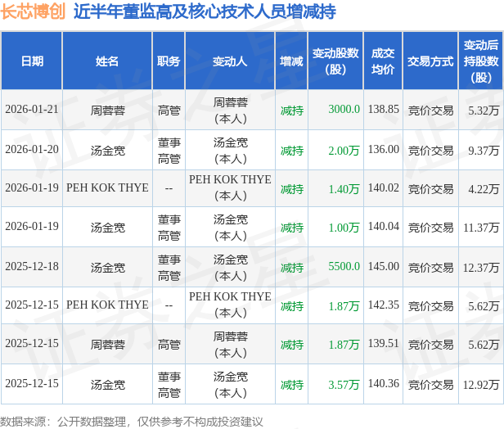Select the 职务 column header
The width and height of the screenshot is (504, 429).
pyautogui.click(x=169, y=61)
